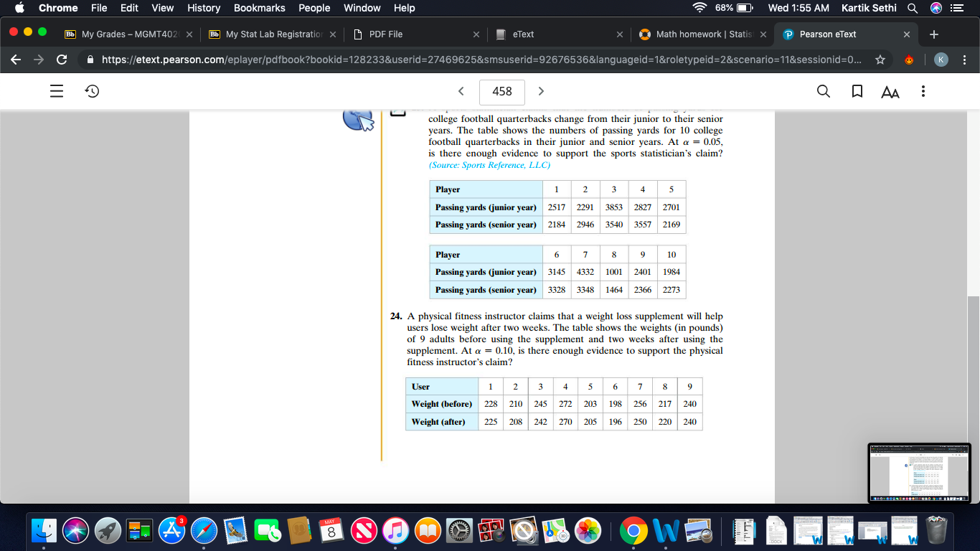Click the page number 458 field
Screen dimensions: 980x551
point(502,91)
